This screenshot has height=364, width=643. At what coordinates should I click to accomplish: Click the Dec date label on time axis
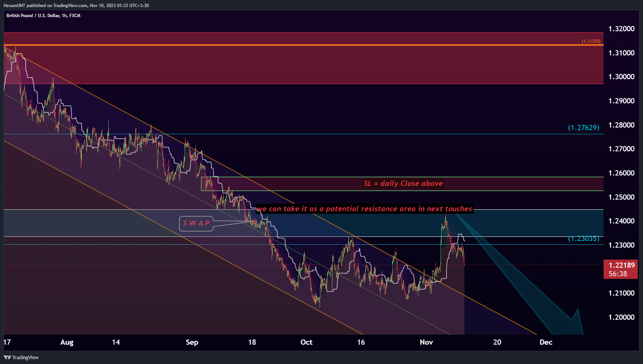546,342
